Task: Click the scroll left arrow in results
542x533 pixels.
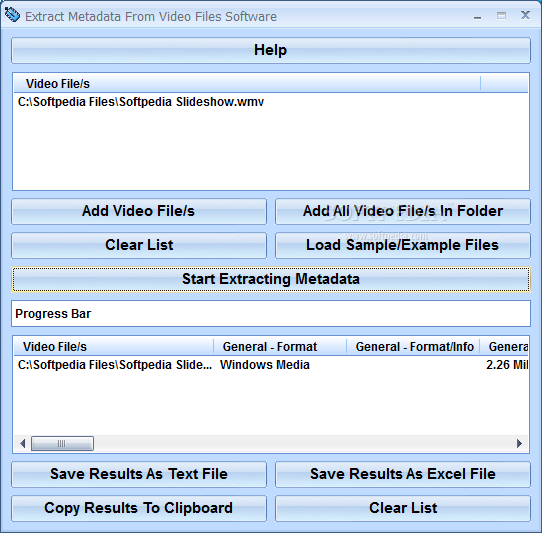Action: point(22,443)
